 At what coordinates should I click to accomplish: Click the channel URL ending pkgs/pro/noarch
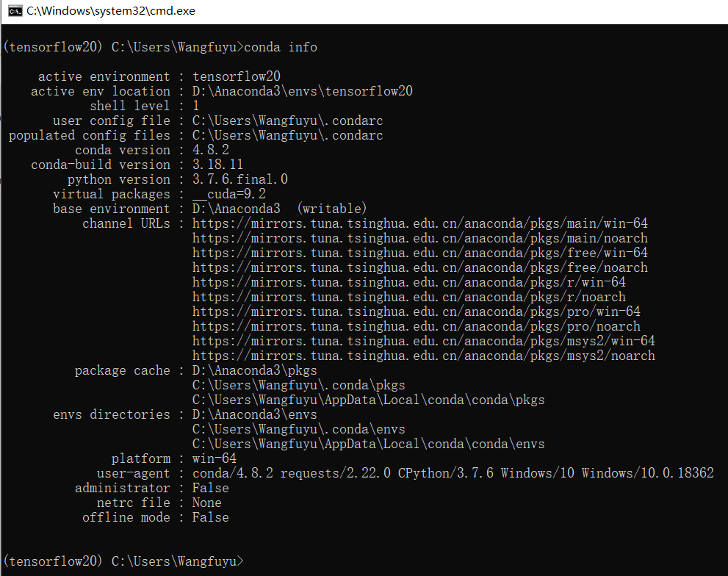coord(417,326)
